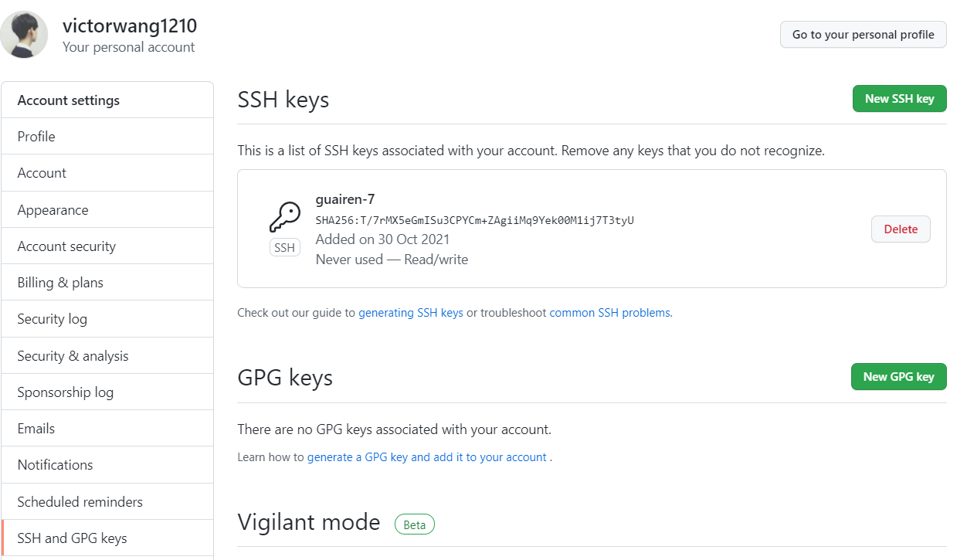Click the SSH badge under the key icon
The height and width of the screenshot is (560, 967).
point(285,247)
